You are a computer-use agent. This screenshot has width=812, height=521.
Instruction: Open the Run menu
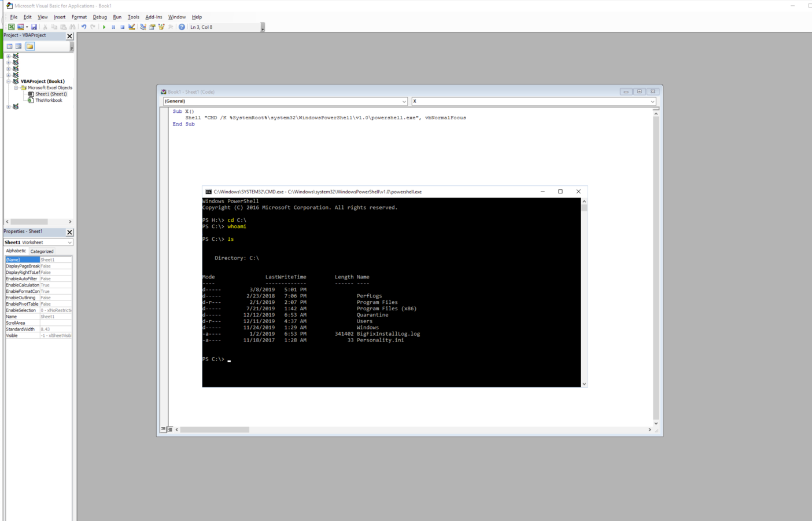click(117, 17)
